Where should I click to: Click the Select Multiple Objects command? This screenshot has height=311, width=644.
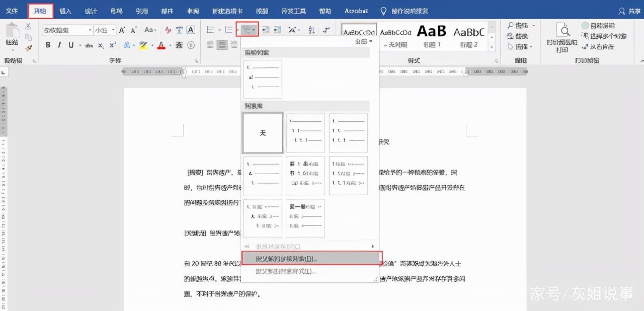[604, 36]
